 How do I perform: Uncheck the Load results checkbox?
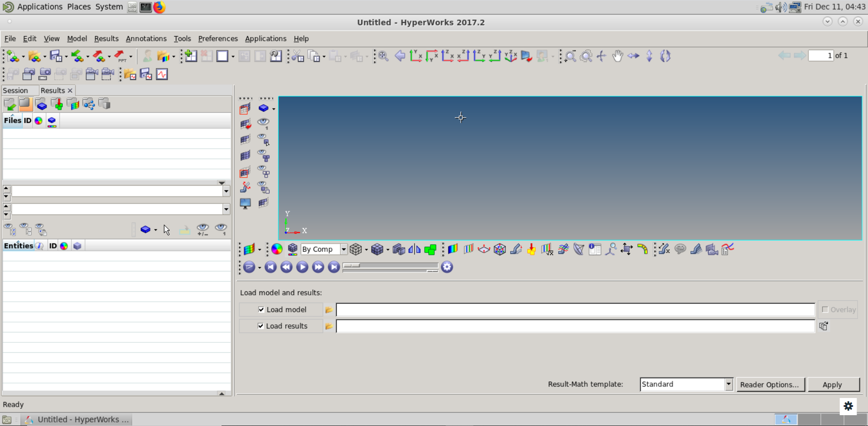260,326
